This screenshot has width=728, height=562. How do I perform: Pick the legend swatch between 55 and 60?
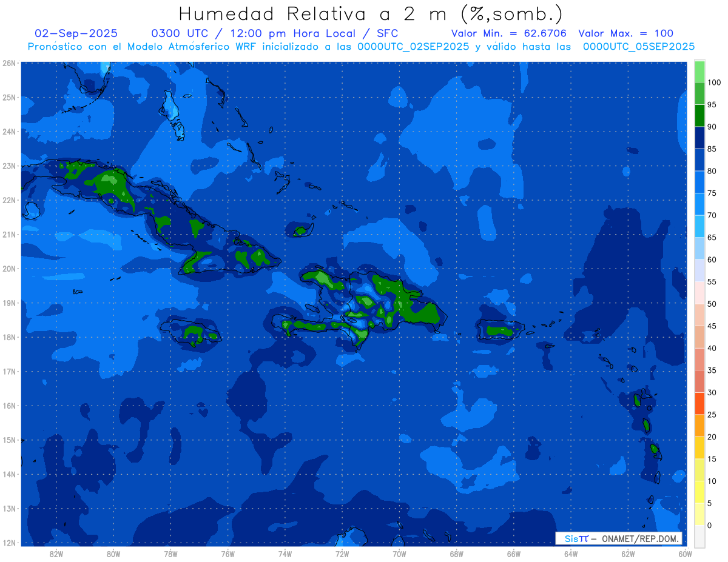699,270
